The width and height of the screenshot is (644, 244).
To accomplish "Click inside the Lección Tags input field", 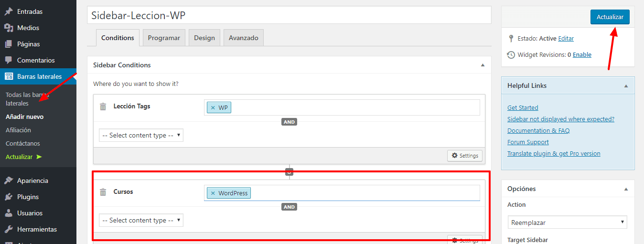I will click(x=342, y=107).
